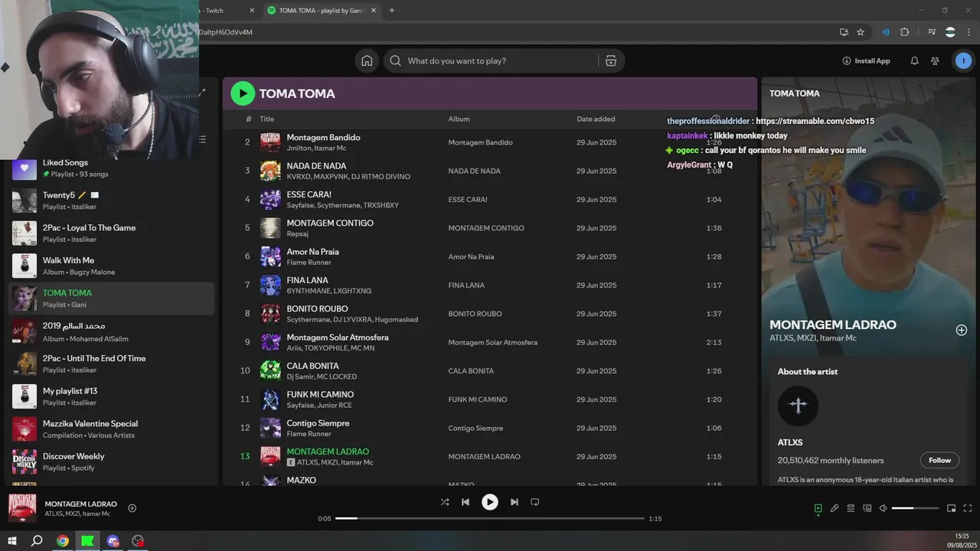The height and width of the screenshot is (551, 980).
Task: Open Chrome three-dot menu
Action: click(x=969, y=32)
